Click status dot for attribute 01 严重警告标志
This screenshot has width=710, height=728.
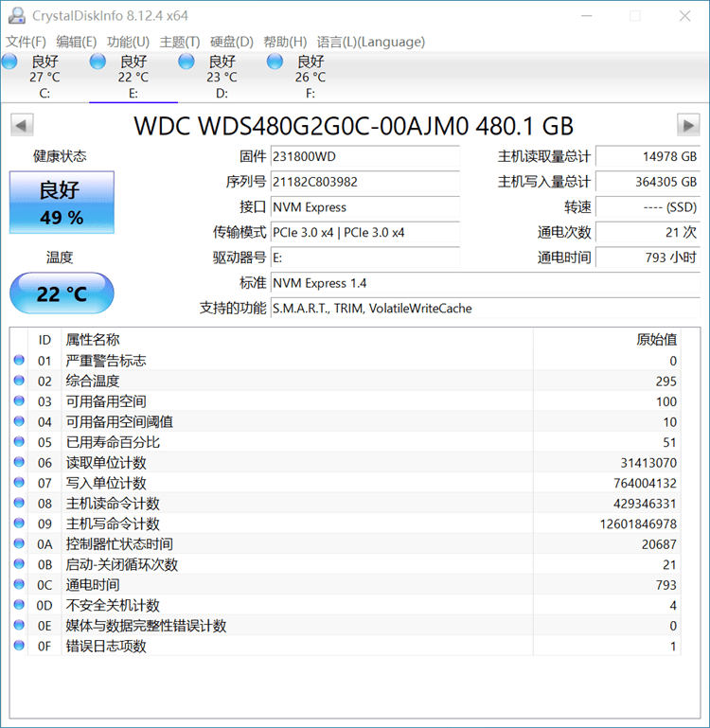click(19, 360)
